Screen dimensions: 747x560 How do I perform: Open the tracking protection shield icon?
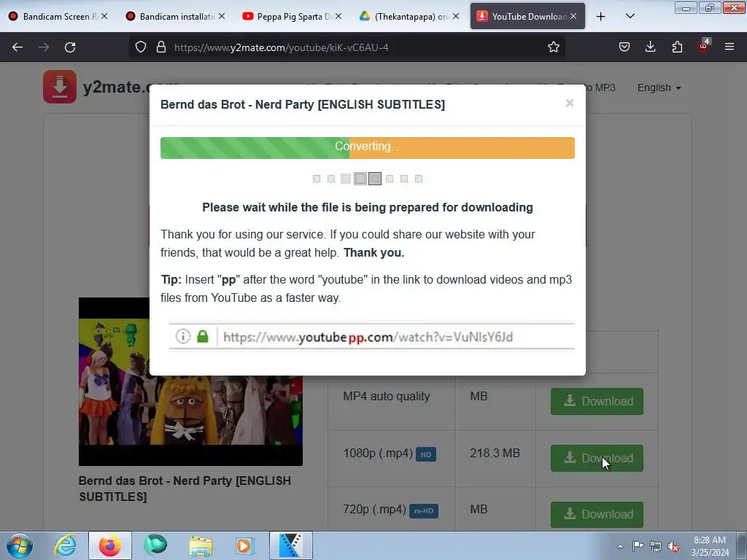click(x=141, y=47)
